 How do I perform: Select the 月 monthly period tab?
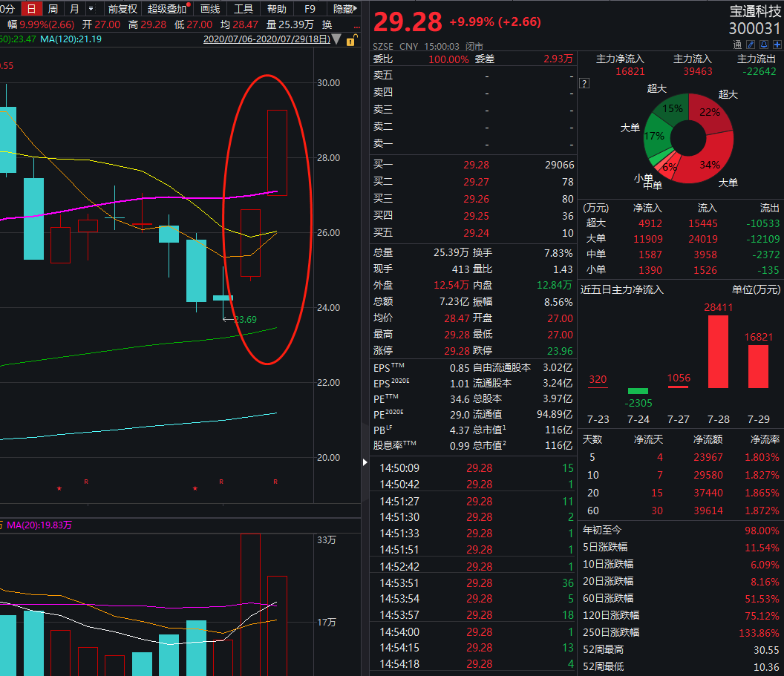pos(74,8)
